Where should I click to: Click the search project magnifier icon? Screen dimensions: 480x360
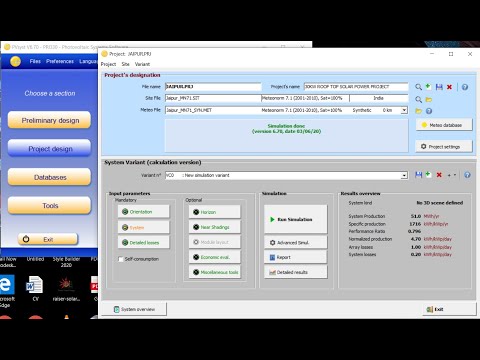(418, 87)
